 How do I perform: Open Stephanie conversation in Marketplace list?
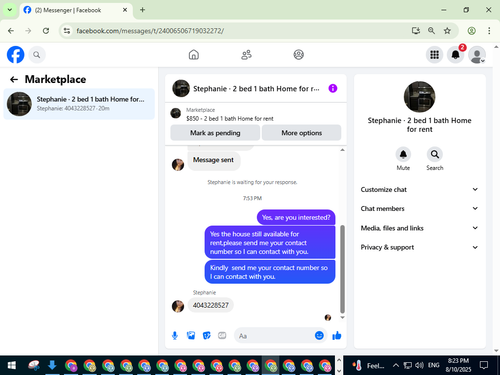(x=79, y=104)
